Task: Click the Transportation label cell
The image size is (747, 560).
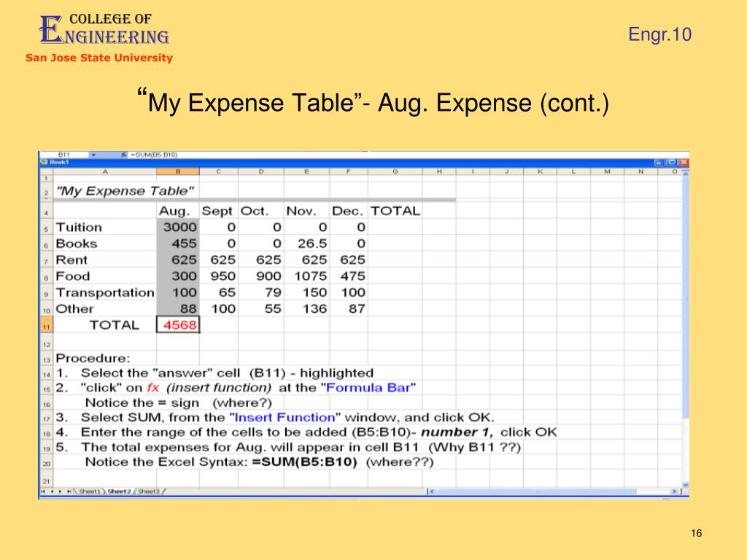Action: click(105, 292)
